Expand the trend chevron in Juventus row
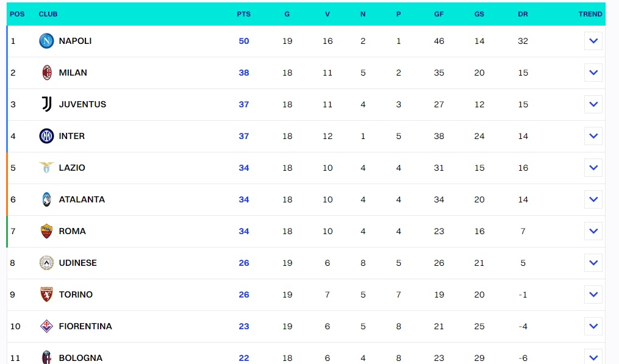Screen dimensions: 619x364 pyautogui.click(x=593, y=105)
